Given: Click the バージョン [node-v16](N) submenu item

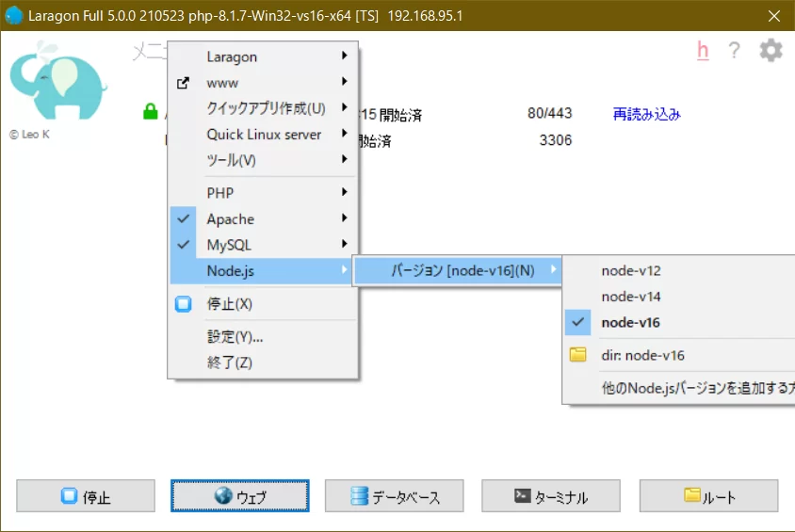Looking at the screenshot, I should pos(458,270).
